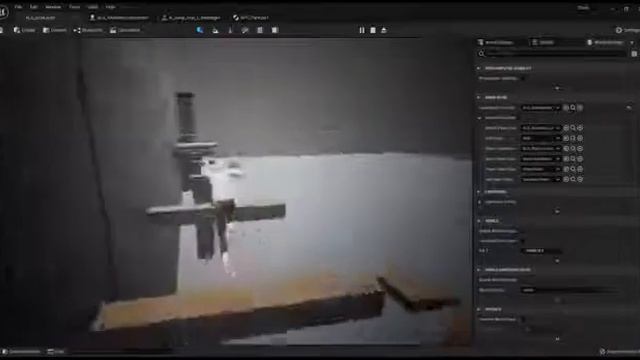Create new Player Controller Class plus icon
This screenshot has height=360, width=640.
(x=580, y=149)
